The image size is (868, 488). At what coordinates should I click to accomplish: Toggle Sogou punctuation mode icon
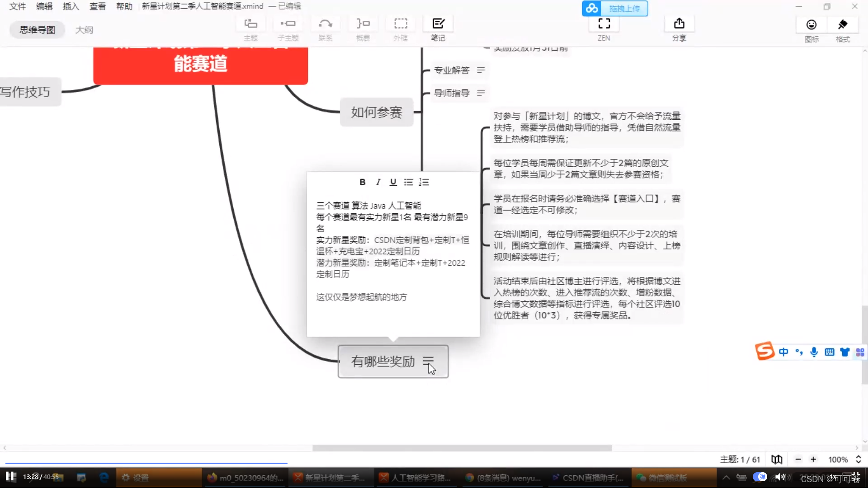coord(799,352)
